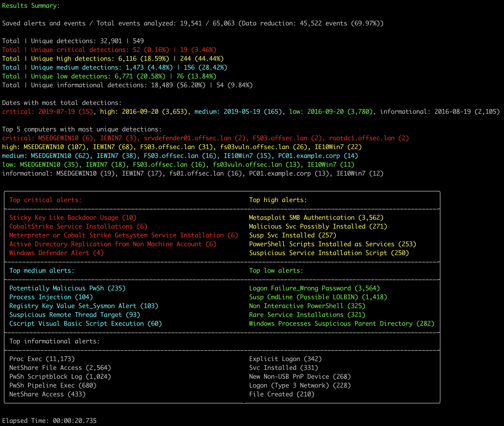Click the medium detections line
This screenshot has width=504, height=426.
[114, 67]
